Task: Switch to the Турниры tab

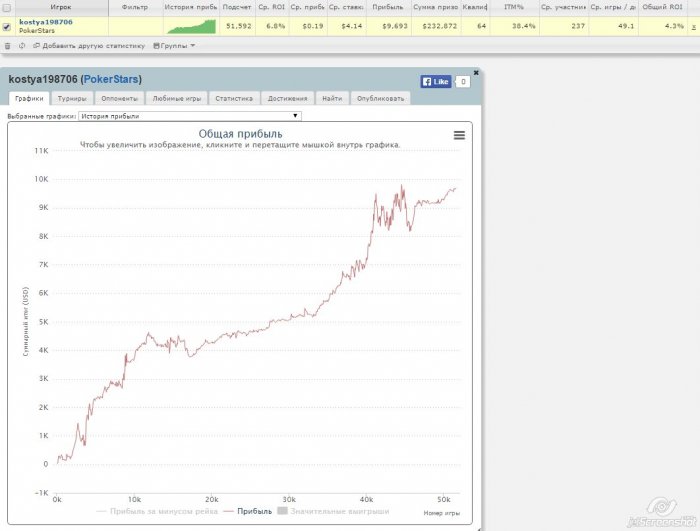Action: [72, 98]
